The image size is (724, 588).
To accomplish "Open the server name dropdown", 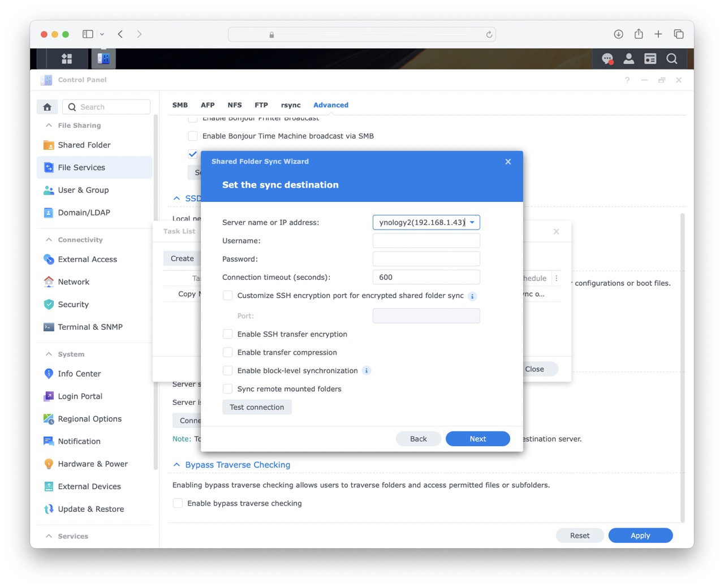I will pyautogui.click(x=472, y=222).
